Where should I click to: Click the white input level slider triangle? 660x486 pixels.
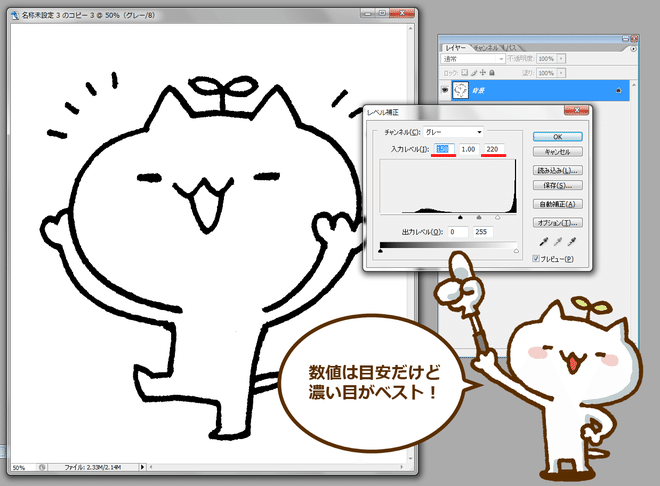coord(498,218)
